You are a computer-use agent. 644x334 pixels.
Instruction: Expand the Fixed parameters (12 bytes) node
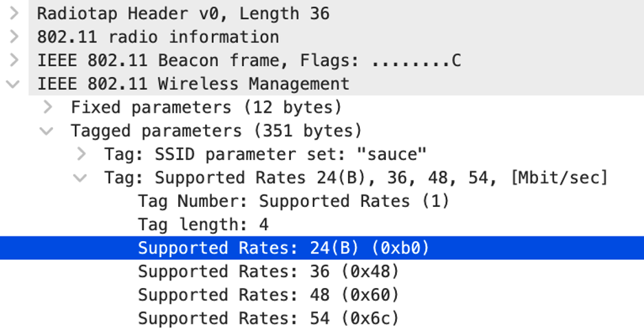click(x=47, y=107)
